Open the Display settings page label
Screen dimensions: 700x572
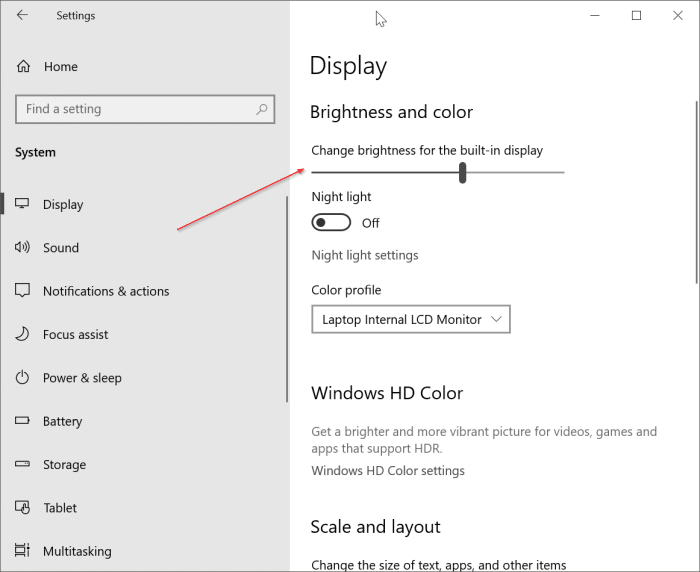pyautogui.click(x=63, y=205)
